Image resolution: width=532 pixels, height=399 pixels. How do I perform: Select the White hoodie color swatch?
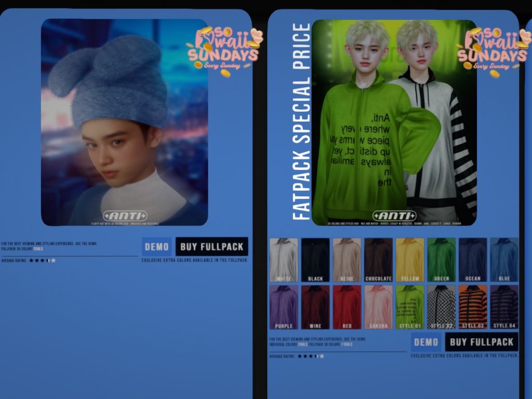[284, 260]
